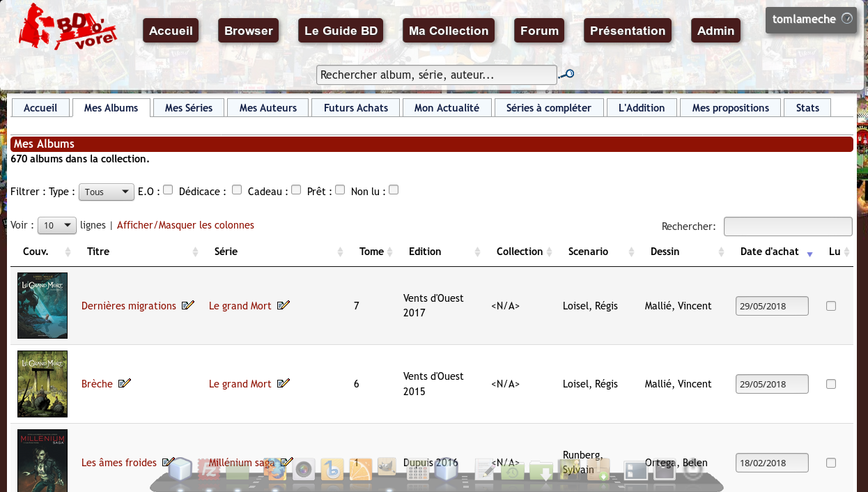This screenshot has width=868, height=492.
Task: Click the edit icon beside Le grand Mort, tome 6
Action: click(284, 383)
